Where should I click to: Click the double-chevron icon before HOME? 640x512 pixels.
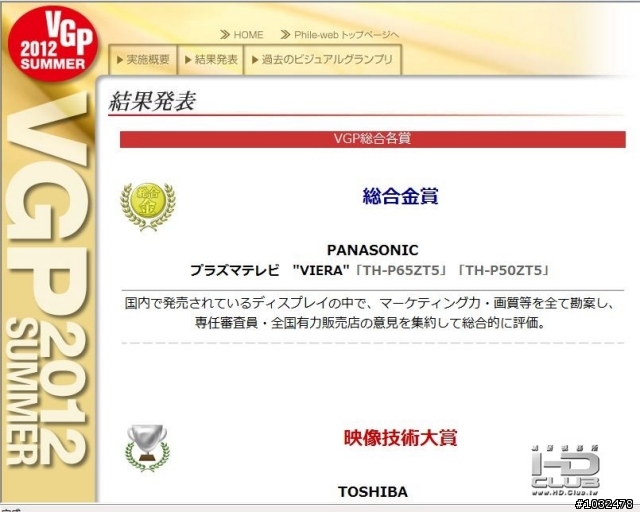tap(225, 35)
